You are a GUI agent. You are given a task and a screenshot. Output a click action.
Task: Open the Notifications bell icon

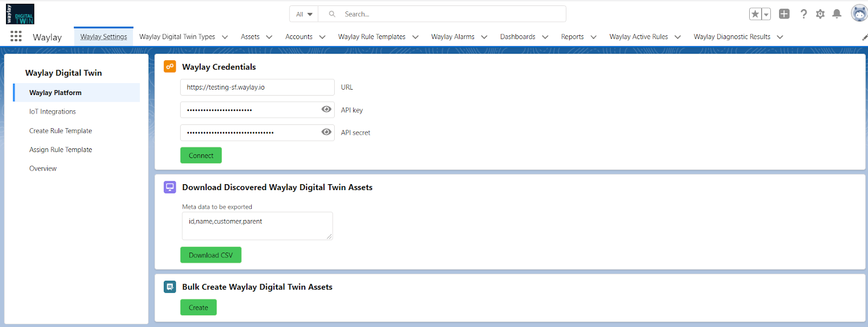837,14
